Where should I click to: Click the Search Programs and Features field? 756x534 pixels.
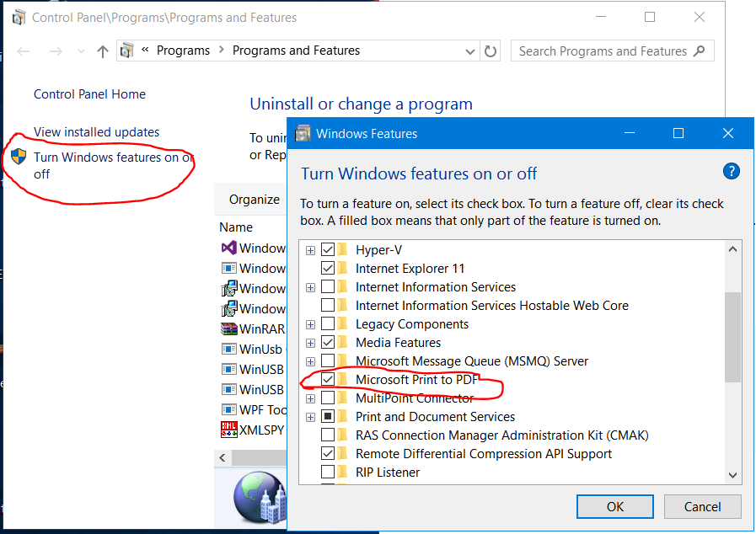pyautogui.click(x=602, y=51)
